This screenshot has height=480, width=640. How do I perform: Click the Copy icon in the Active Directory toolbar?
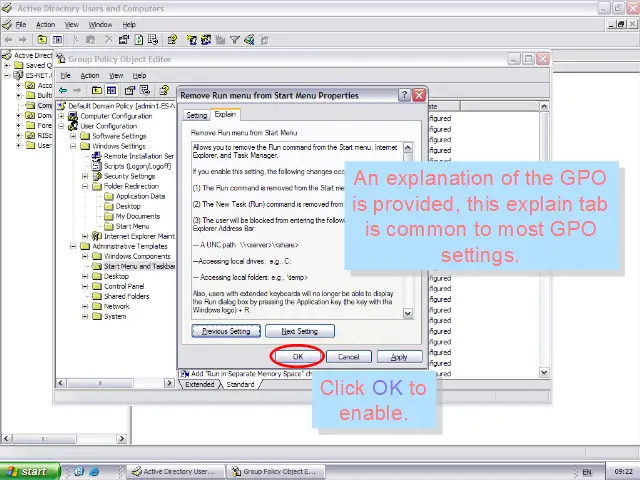tap(90, 40)
